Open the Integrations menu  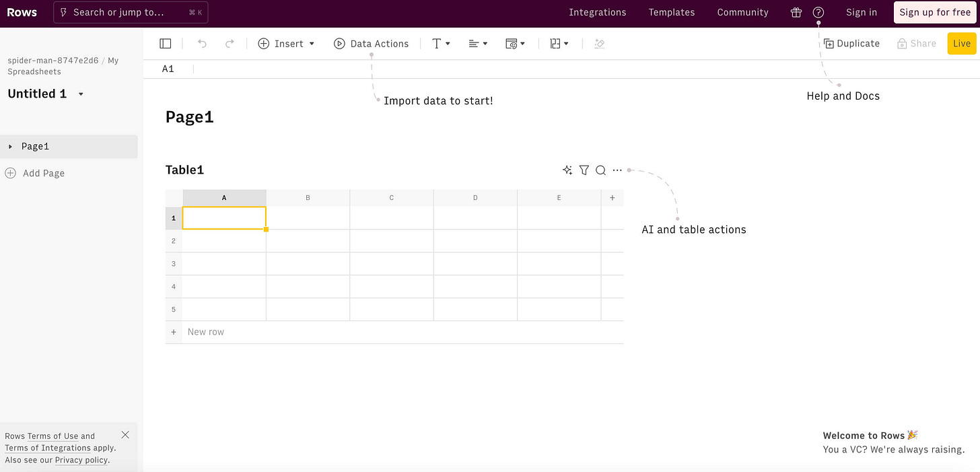[x=598, y=12]
